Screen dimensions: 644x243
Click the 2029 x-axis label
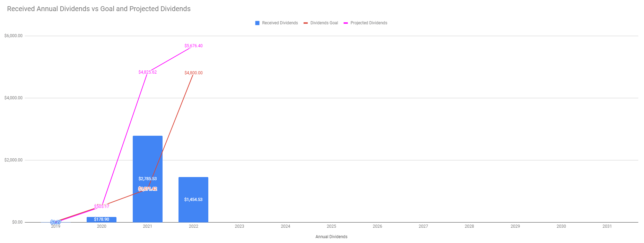click(515, 226)
